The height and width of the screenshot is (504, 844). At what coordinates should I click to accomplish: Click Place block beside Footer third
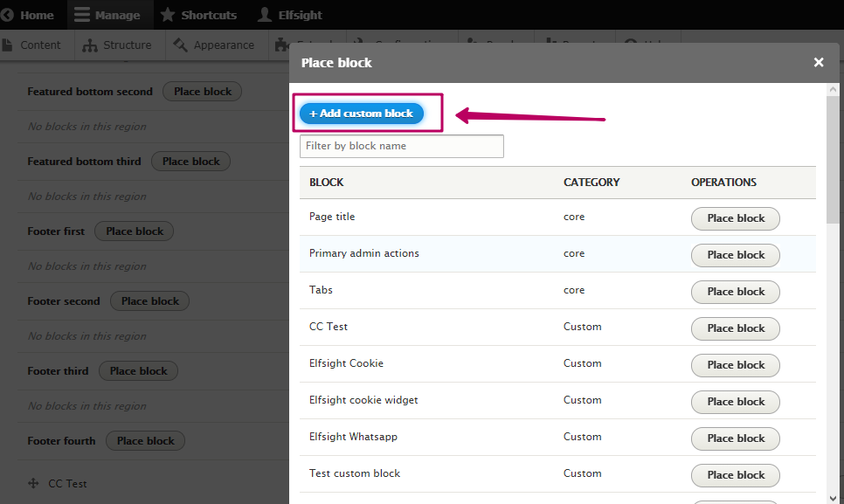pyautogui.click(x=138, y=371)
